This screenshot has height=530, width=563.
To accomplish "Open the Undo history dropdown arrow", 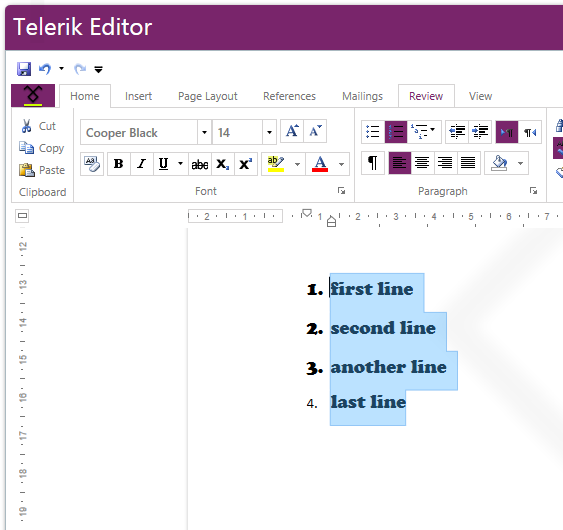I will point(61,68).
